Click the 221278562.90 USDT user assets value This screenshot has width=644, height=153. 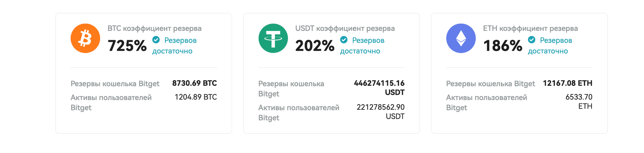[380, 112]
